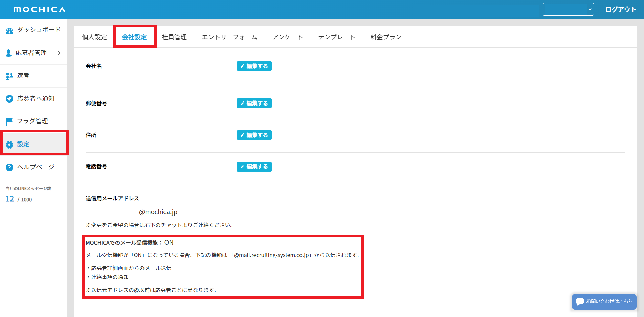Viewport: 644px width, 317px height.
Task: Click the 選考 selection people icon
Action: [9, 76]
